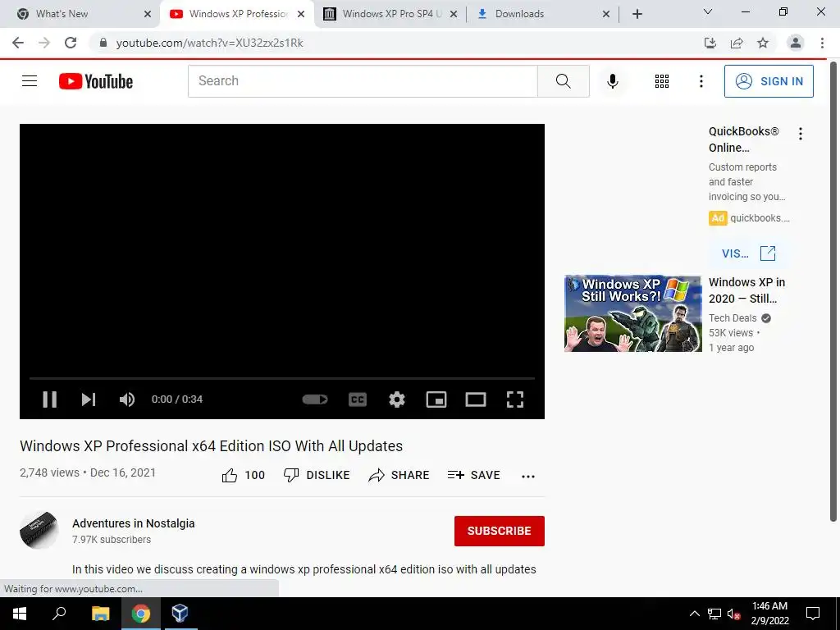Screen dimensions: 840x630
Task: Open the Windows Start menu
Action: [x=20, y=614]
